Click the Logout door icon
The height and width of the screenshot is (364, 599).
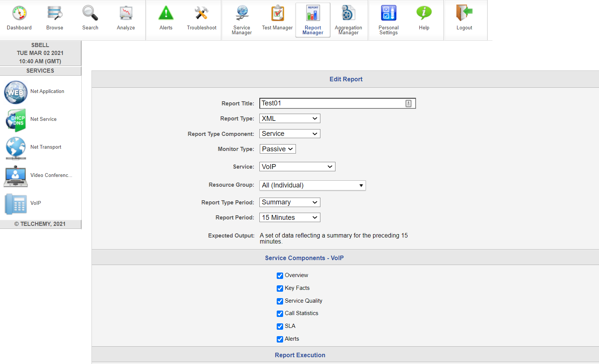(464, 14)
